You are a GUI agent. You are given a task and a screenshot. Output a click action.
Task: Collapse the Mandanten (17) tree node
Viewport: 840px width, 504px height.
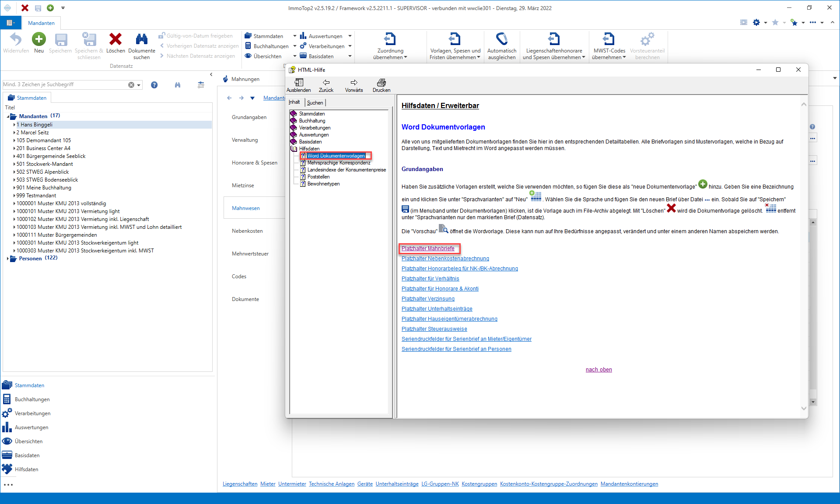point(8,116)
